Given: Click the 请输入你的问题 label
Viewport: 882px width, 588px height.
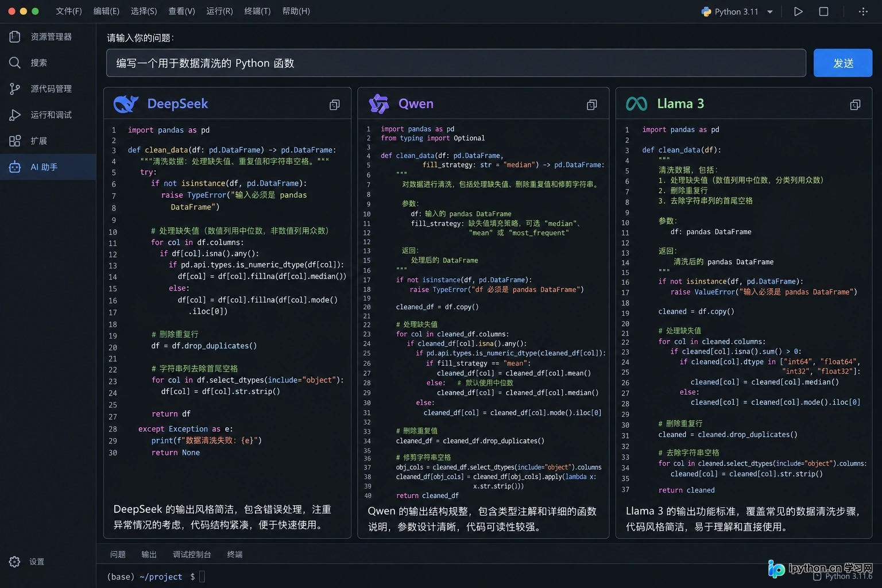Looking at the screenshot, I should coord(141,38).
